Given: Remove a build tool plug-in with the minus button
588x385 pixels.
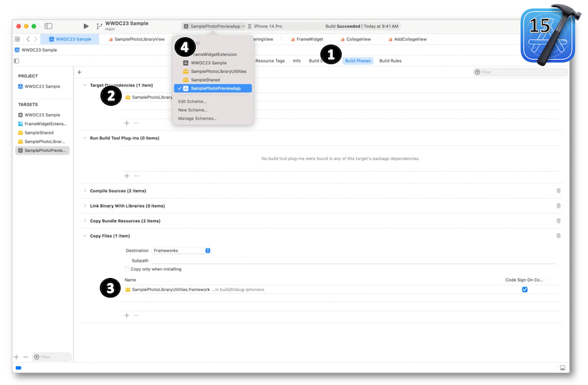Looking at the screenshot, I should pos(136,176).
